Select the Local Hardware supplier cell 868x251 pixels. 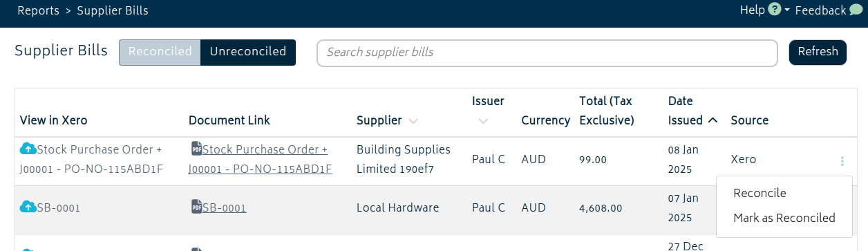point(397,207)
